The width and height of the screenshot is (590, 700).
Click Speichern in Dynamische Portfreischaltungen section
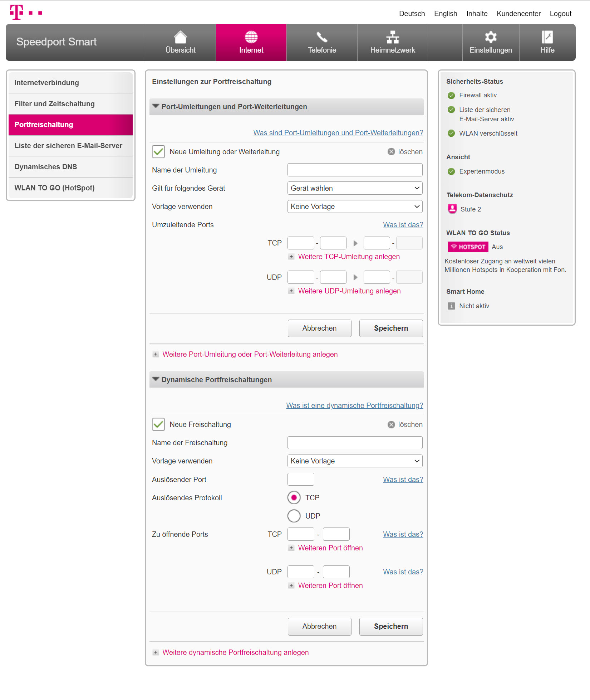391,626
